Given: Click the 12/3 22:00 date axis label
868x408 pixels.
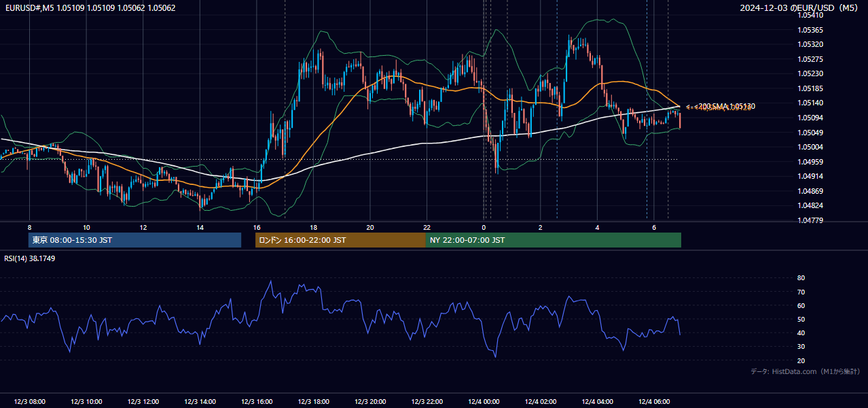Looking at the screenshot, I should click(x=427, y=402).
